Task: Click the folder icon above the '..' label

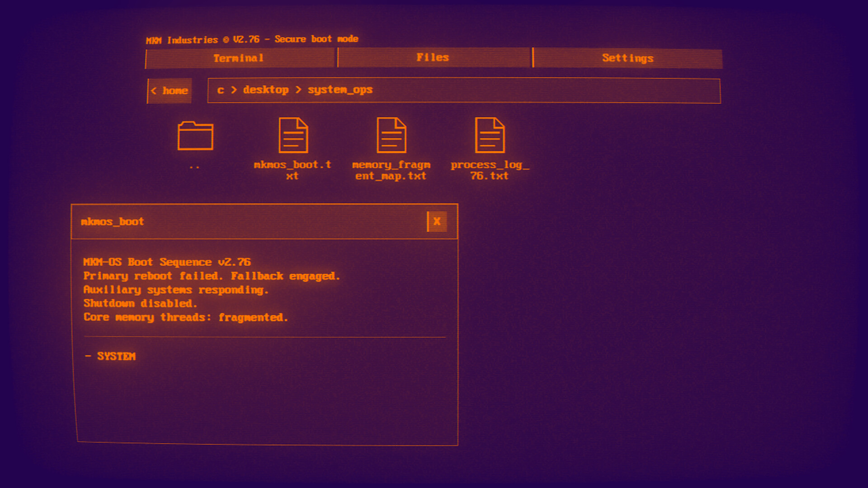Action: click(x=195, y=136)
